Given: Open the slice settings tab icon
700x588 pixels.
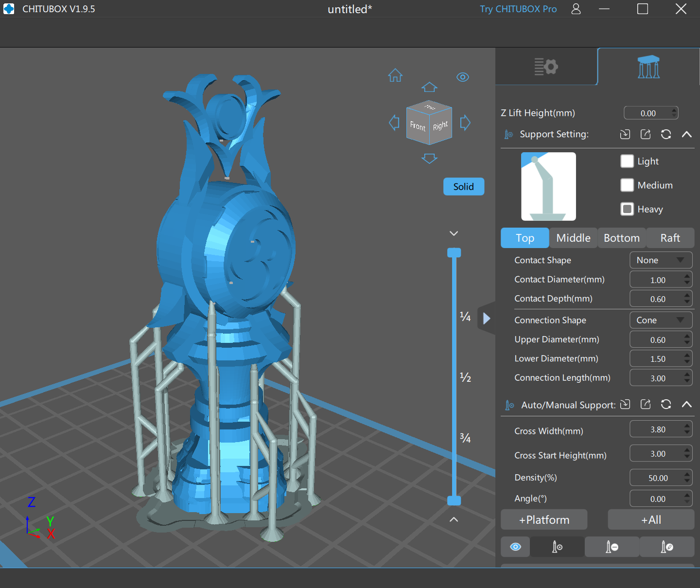Looking at the screenshot, I should (546, 67).
